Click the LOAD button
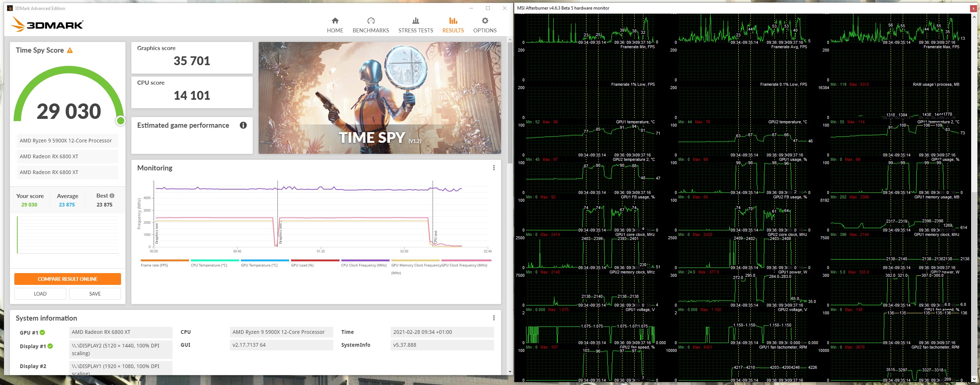 (40, 294)
